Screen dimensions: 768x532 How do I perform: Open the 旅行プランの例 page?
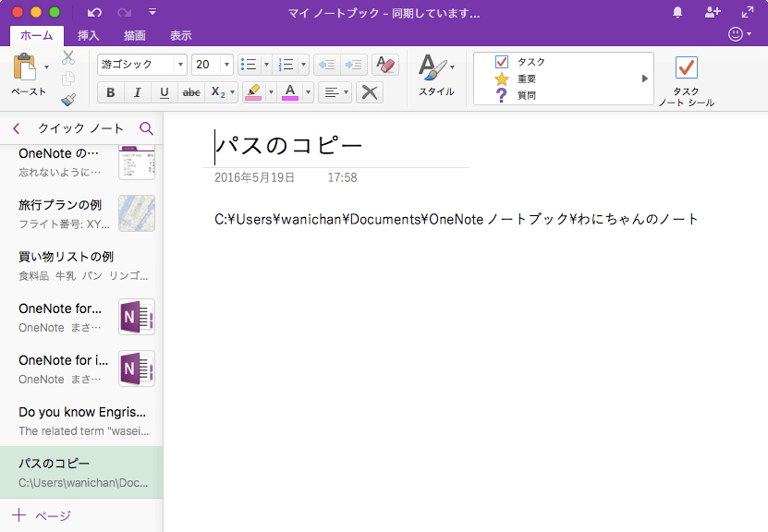[x=81, y=214]
